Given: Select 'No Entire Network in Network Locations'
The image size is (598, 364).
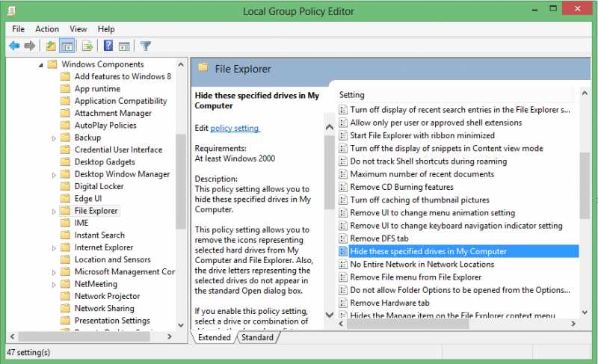Looking at the screenshot, I should pyautogui.click(x=422, y=265).
